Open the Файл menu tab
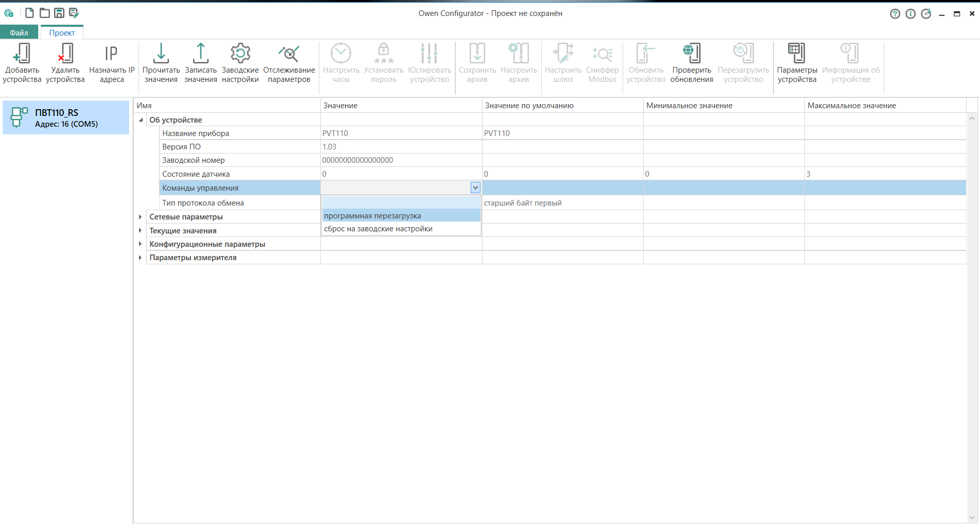The width and height of the screenshot is (980, 526). click(19, 32)
